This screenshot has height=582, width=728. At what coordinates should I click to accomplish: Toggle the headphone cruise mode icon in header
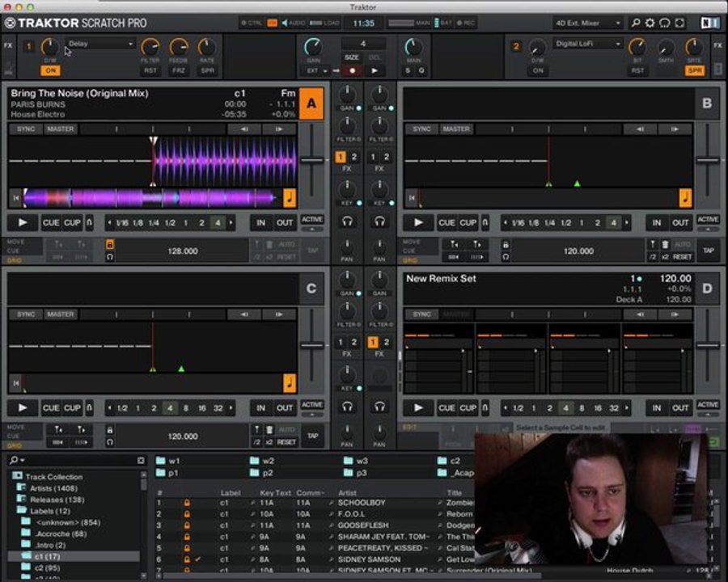(665, 23)
